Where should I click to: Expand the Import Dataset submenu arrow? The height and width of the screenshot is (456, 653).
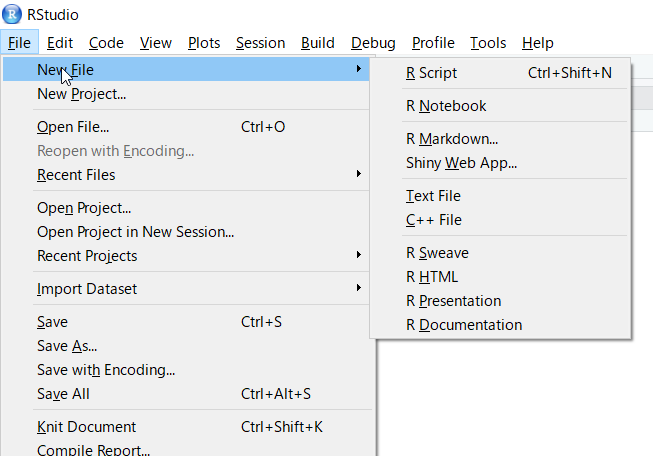[359, 287]
